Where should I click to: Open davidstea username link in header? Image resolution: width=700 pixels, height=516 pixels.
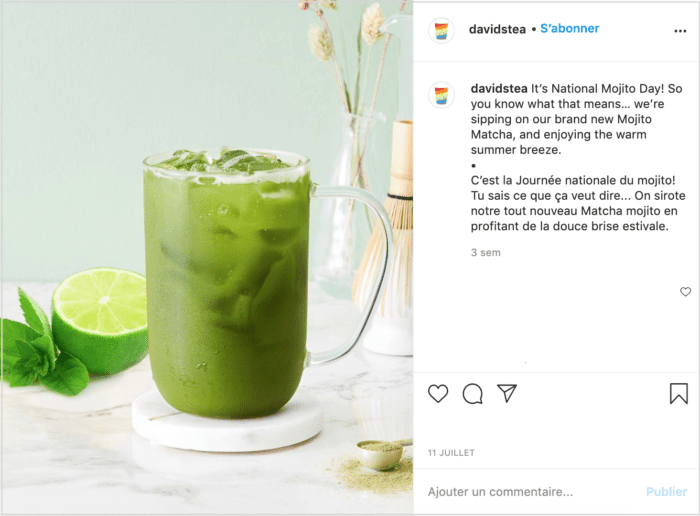(x=497, y=29)
